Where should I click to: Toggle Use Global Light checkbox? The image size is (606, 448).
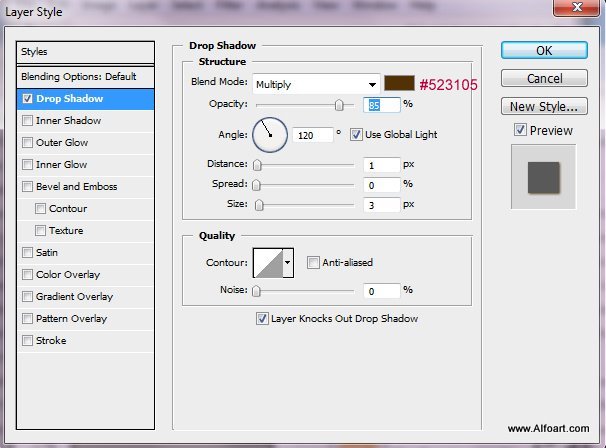(357, 134)
